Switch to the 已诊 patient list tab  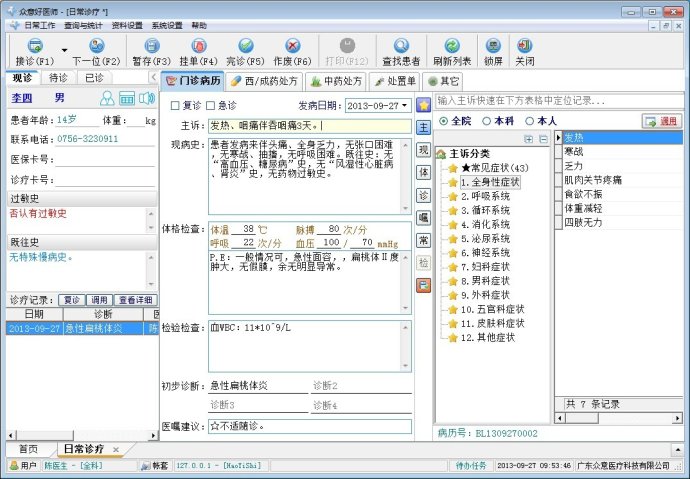94,78
